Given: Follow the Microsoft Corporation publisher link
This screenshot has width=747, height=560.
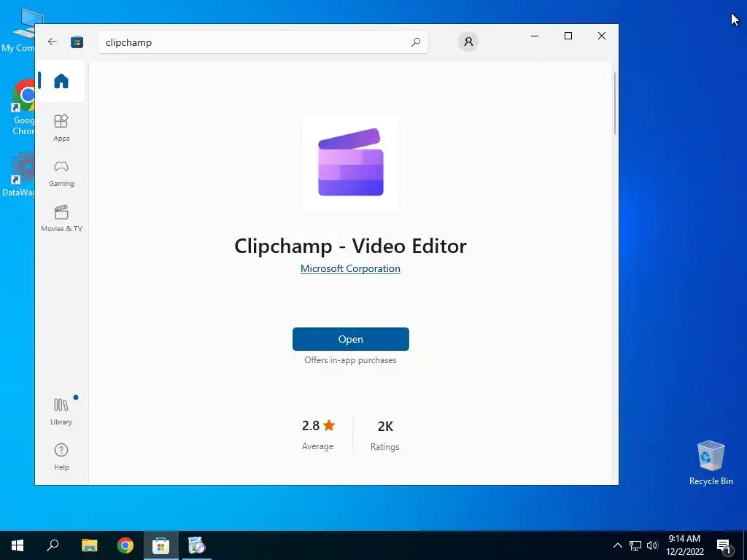Looking at the screenshot, I should pyautogui.click(x=350, y=268).
